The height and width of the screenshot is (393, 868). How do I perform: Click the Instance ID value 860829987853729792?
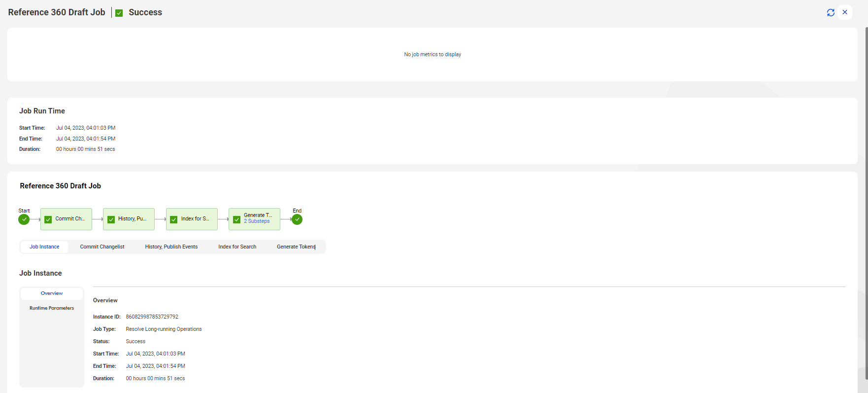pos(152,317)
